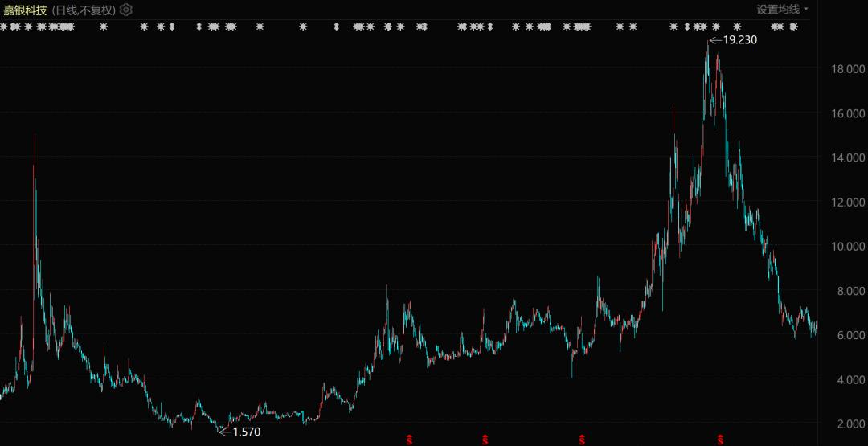Click the 19.230 high price label
The width and height of the screenshot is (868, 446).
click(x=740, y=40)
